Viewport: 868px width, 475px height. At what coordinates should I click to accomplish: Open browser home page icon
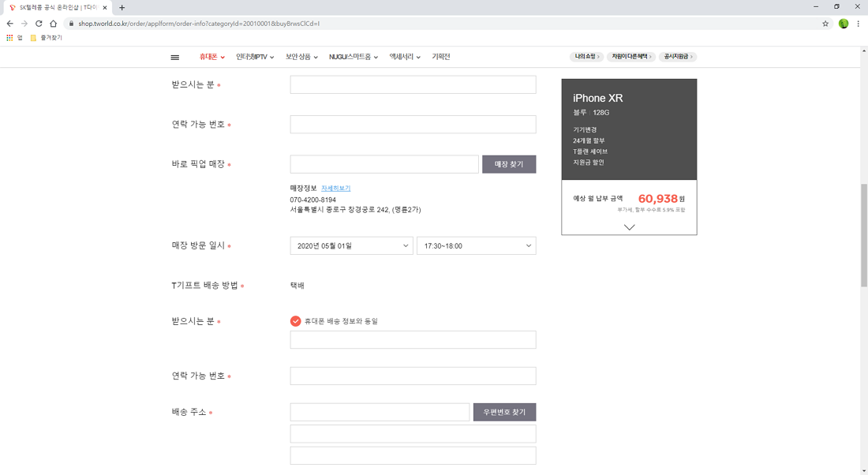(53, 23)
